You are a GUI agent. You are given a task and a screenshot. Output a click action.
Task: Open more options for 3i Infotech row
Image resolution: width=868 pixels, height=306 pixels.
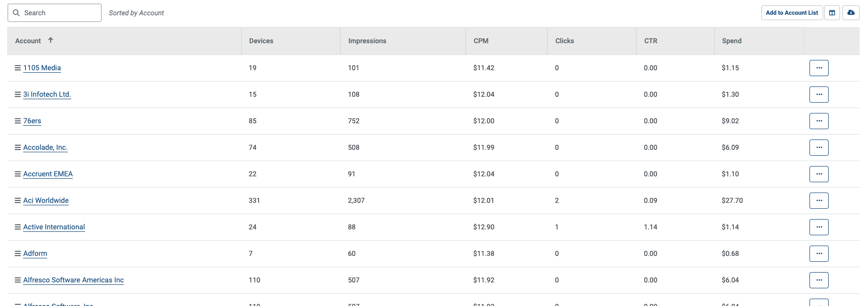pyautogui.click(x=819, y=94)
